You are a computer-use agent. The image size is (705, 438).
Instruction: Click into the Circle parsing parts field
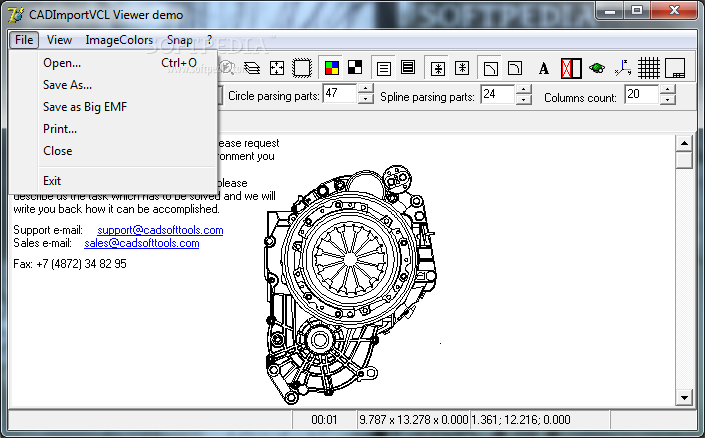click(339, 95)
